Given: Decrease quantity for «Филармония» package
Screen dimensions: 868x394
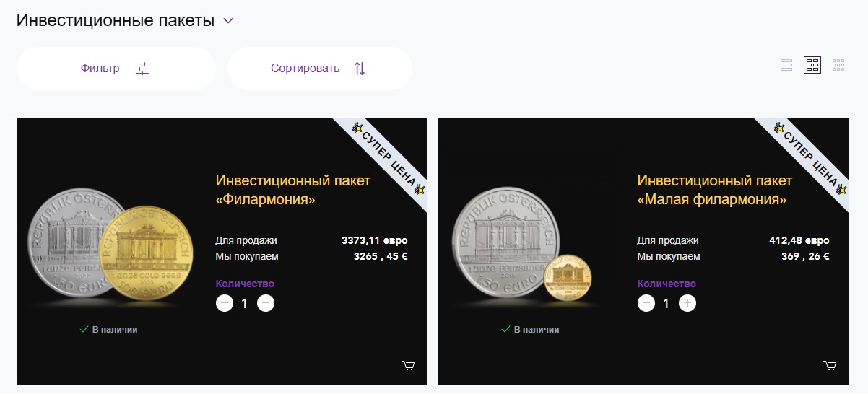Looking at the screenshot, I should tap(225, 304).
